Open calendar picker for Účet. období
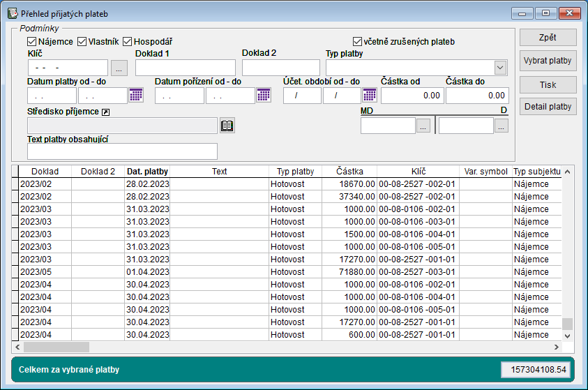The width and height of the screenshot is (588, 390). (370, 96)
